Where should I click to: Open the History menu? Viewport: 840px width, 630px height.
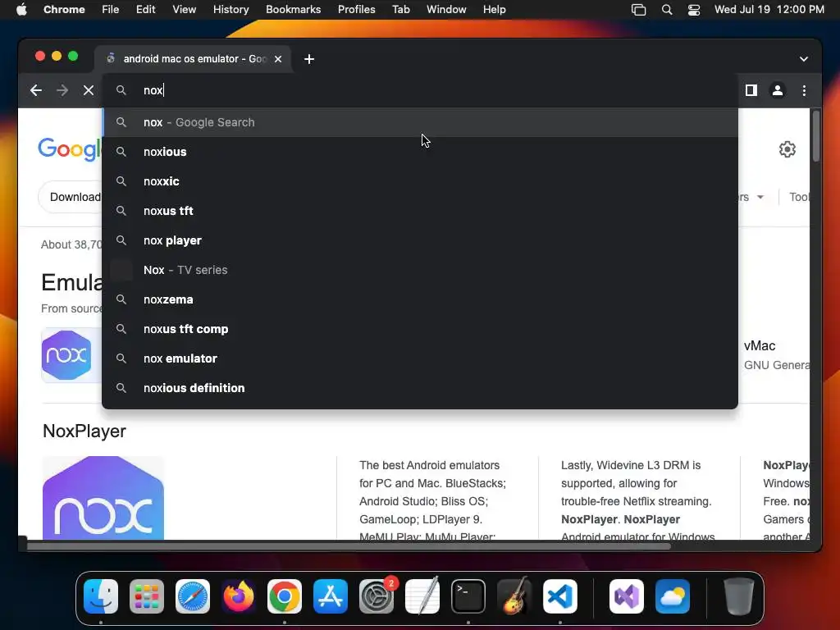coord(231,10)
